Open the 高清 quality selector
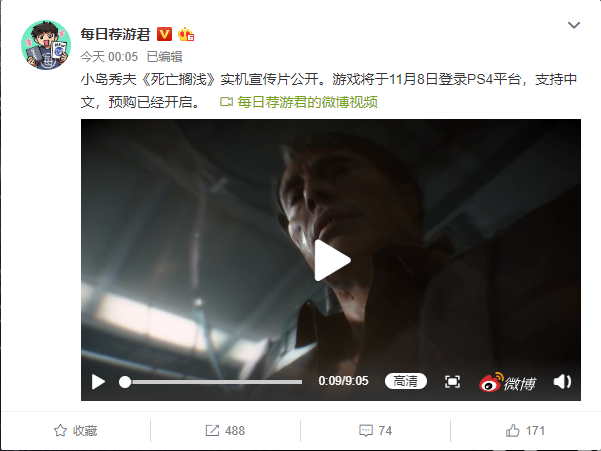Image resolution: width=601 pixels, height=451 pixels. point(406,381)
